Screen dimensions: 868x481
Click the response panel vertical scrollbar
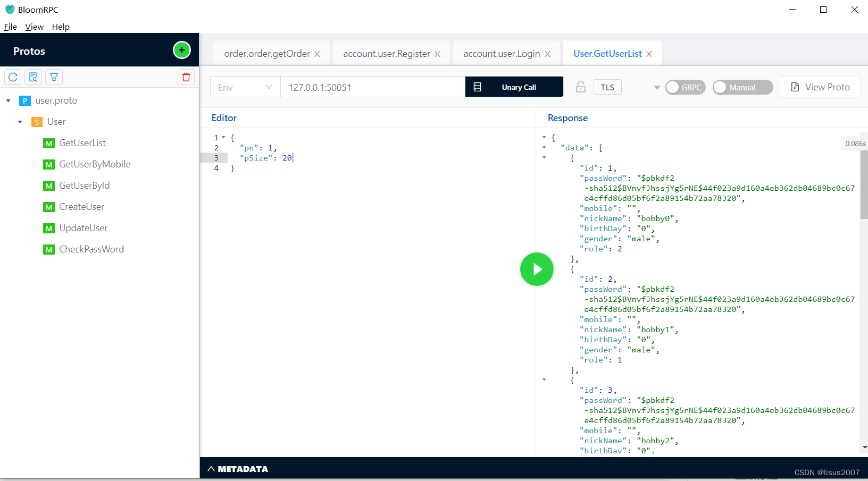864,184
